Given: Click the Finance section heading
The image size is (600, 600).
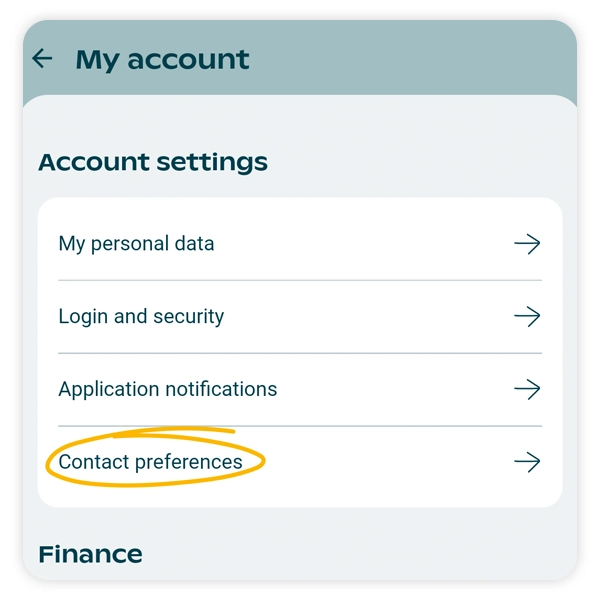Looking at the screenshot, I should (90, 553).
